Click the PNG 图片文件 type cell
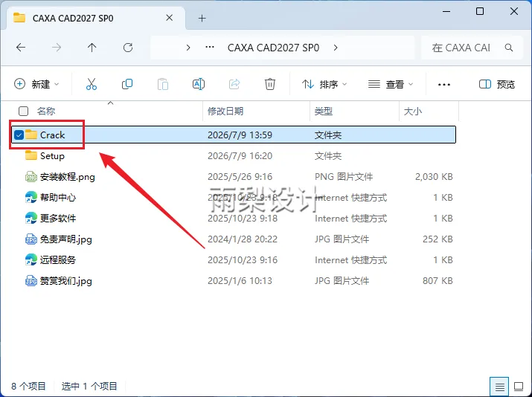The height and width of the screenshot is (397, 532). [x=344, y=177]
